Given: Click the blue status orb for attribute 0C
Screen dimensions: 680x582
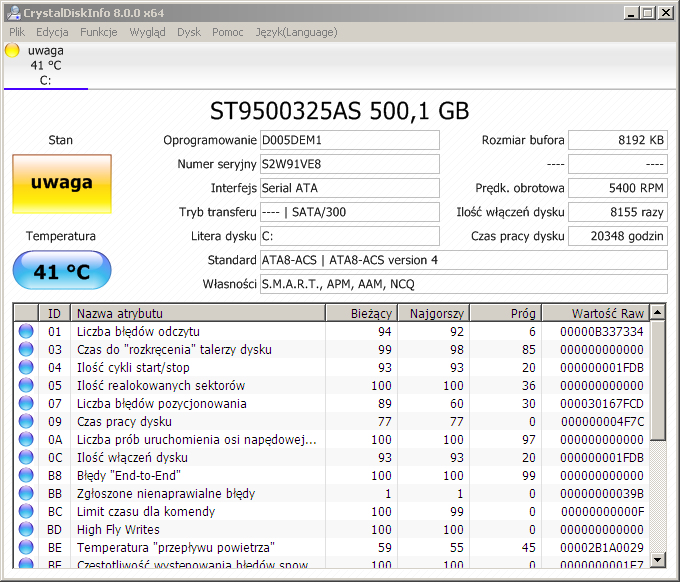Looking at the screenshot, I should (26, 457).
